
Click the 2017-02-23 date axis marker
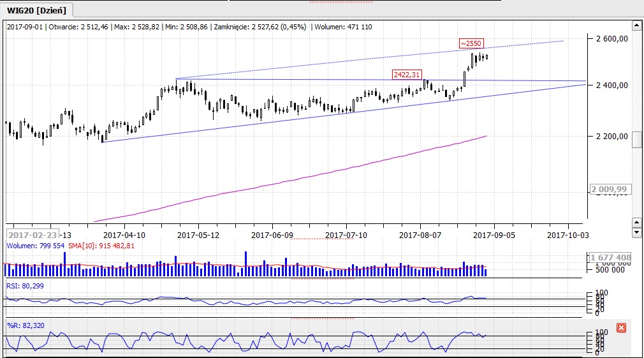coord(33,234)
